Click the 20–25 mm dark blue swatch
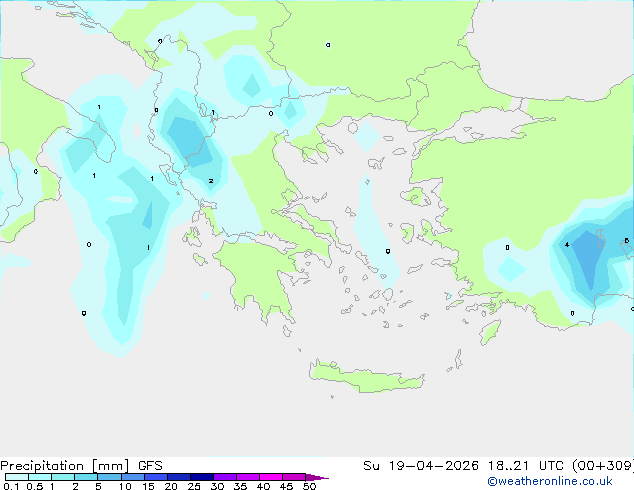Viewport: 634px width, 490px height. 178,477
